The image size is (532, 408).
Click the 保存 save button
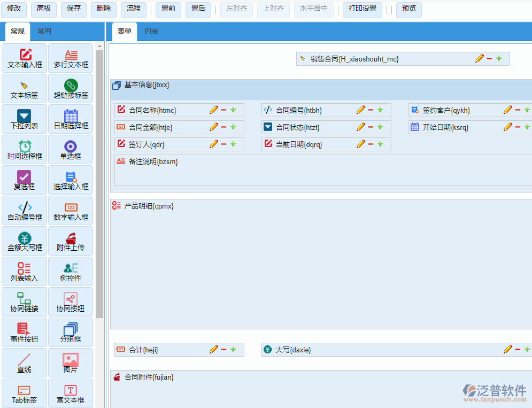[x=74, y=9]
